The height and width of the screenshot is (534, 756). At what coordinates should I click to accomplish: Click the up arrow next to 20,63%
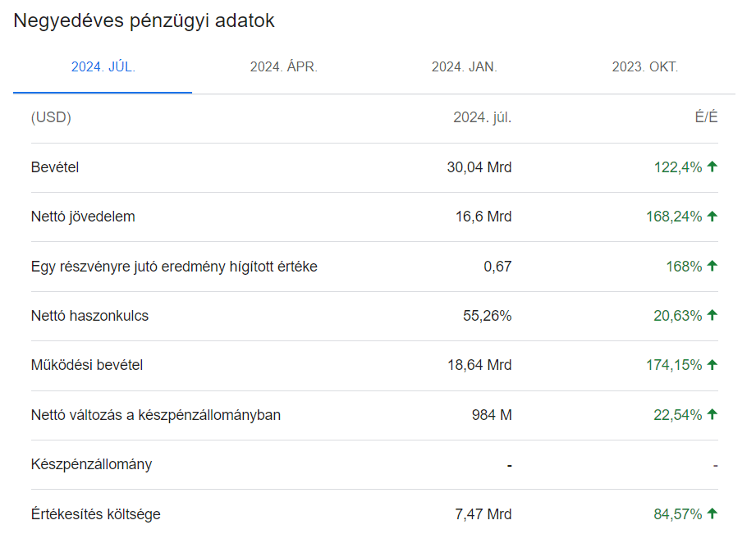(x=711, y=315)
